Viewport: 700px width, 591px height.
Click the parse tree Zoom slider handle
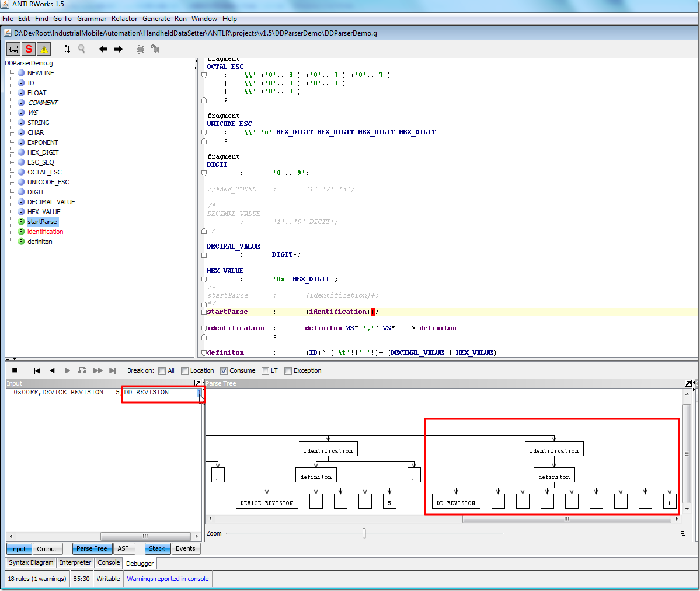click(364, 533)
